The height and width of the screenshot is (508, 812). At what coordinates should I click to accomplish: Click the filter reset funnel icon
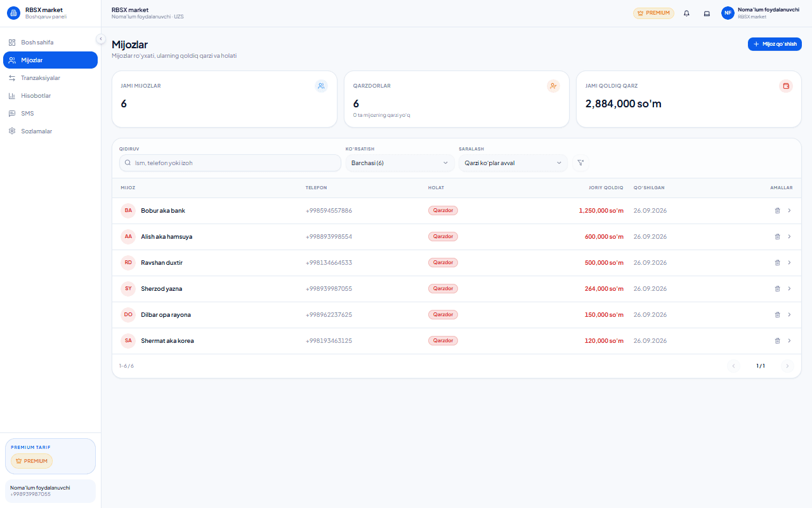(580, 163)
